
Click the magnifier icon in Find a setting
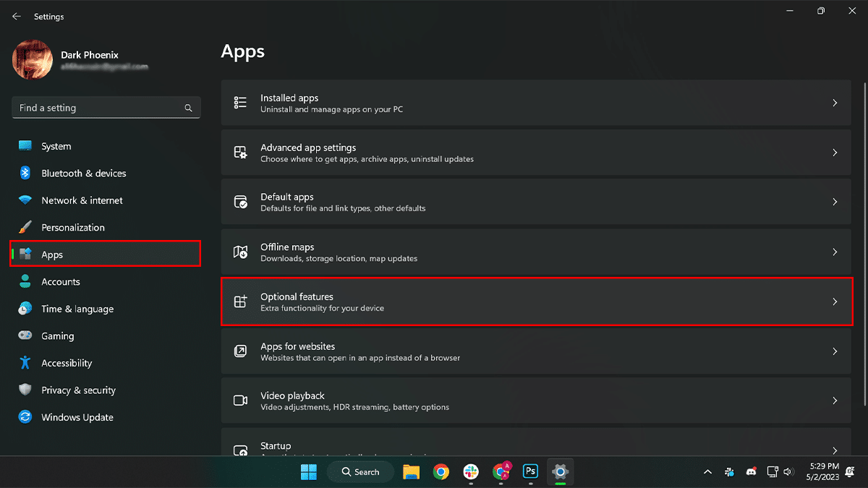pos(188,108)
